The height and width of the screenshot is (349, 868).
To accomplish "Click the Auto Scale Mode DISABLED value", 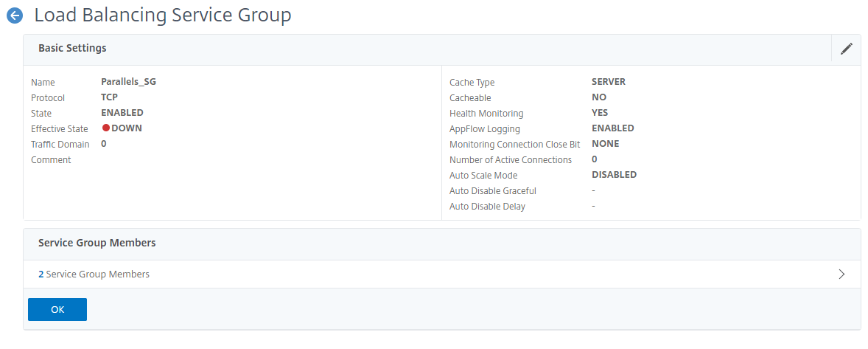I will (614, 175).
